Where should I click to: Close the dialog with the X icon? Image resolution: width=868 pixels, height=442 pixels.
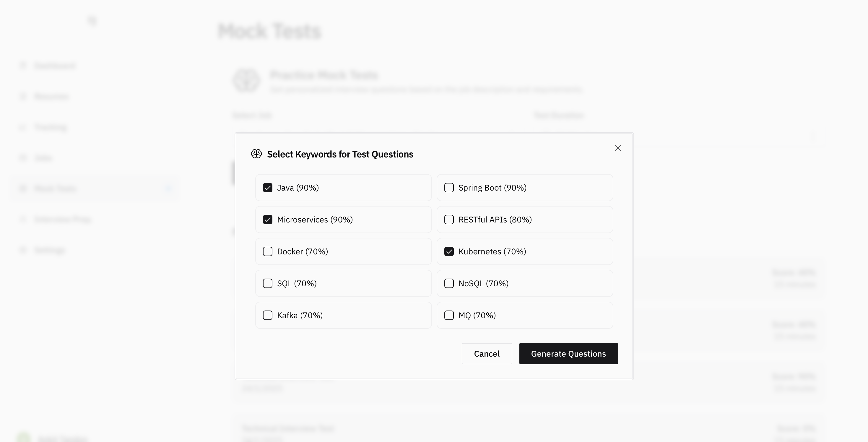[x=618, y=148]
